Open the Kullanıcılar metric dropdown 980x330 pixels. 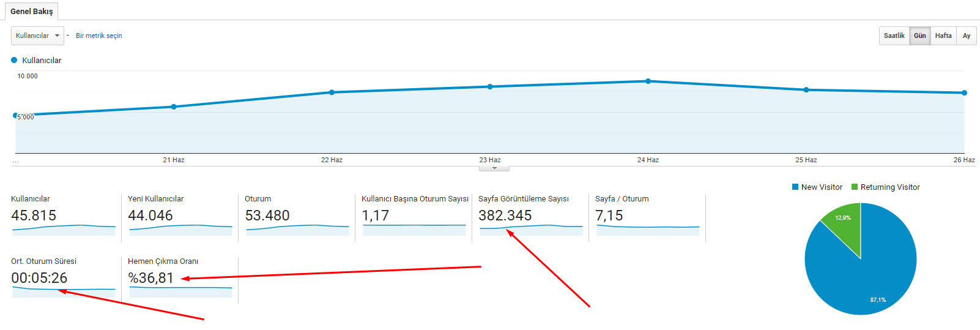coord(37,36)
